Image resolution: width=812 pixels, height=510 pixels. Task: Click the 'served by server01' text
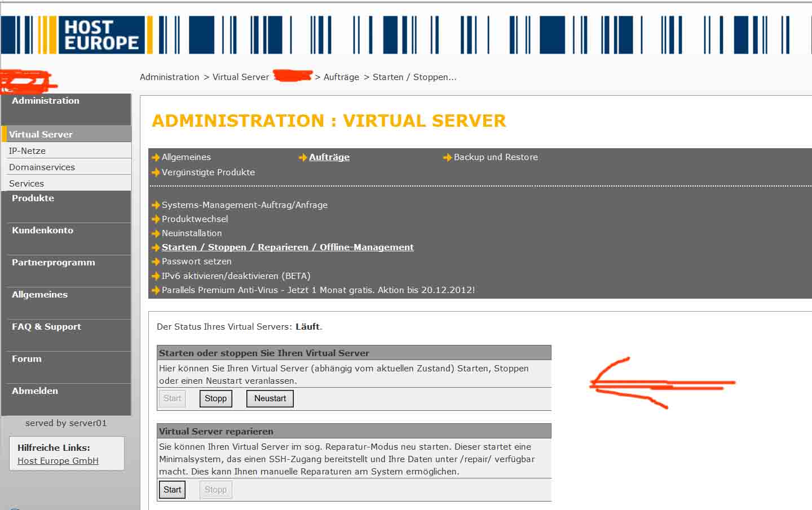pyautogui.click(x=66, y=423)
